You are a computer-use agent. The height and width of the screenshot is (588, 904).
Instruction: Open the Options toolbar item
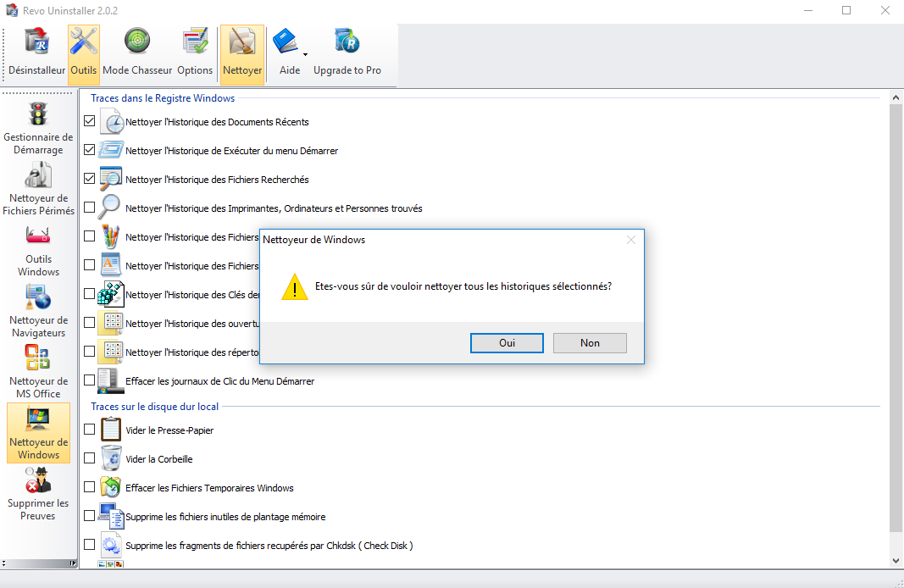click(195, 53)
